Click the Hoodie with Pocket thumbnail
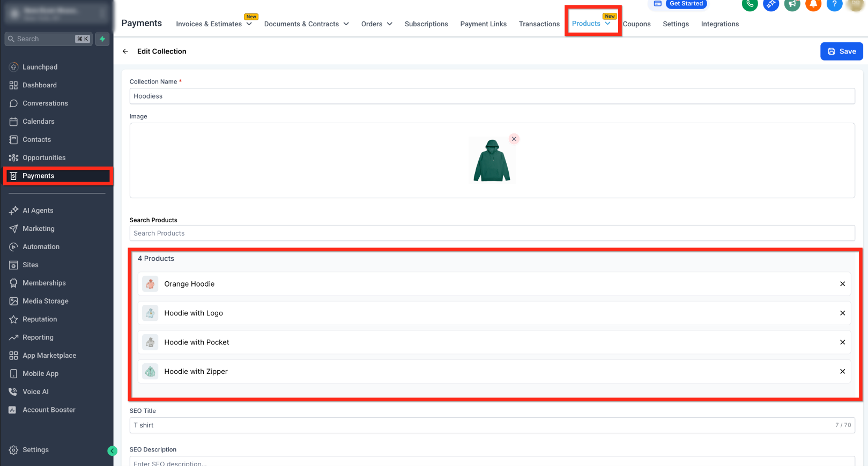The height and width of the screenshot is (466, 868). (151, 342)
